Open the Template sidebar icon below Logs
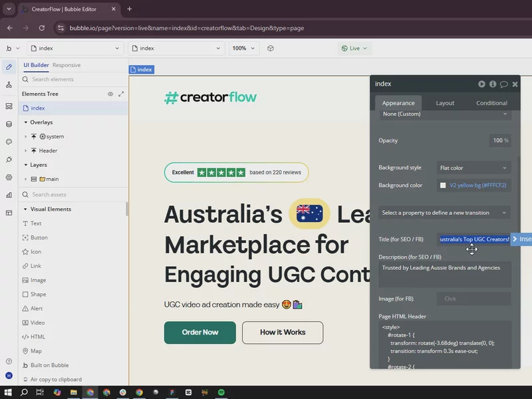The width and height of the screenshot is (532, 399). 9,213
